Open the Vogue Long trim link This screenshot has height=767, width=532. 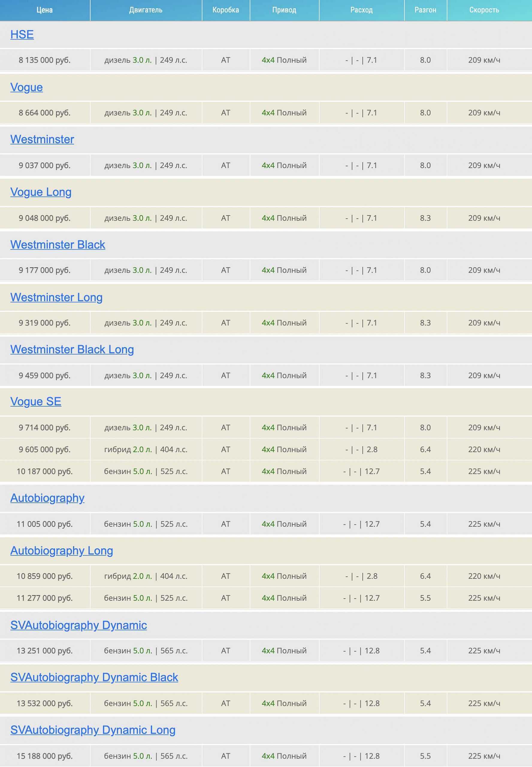(x=41, y=192)
